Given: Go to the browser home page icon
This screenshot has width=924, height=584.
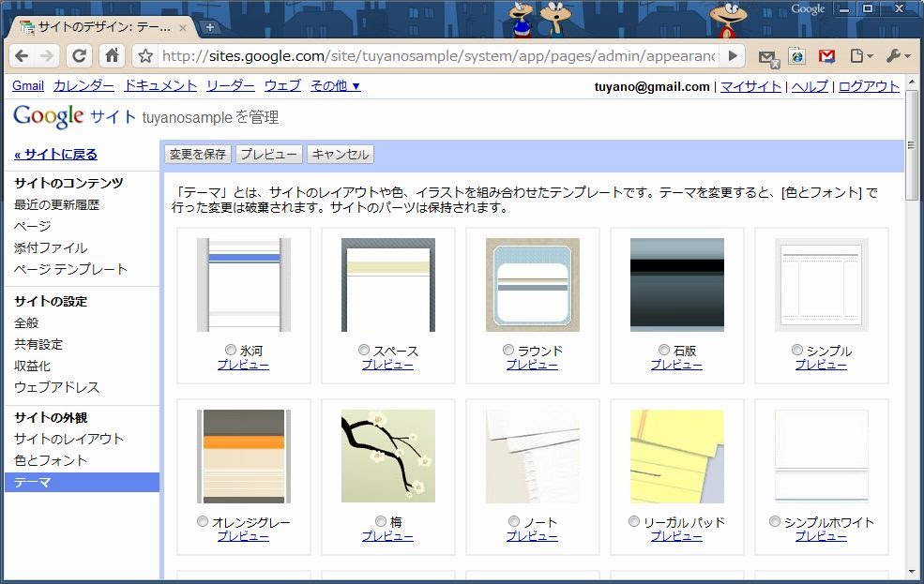Looking at the screenshot, I should (112, 56).
